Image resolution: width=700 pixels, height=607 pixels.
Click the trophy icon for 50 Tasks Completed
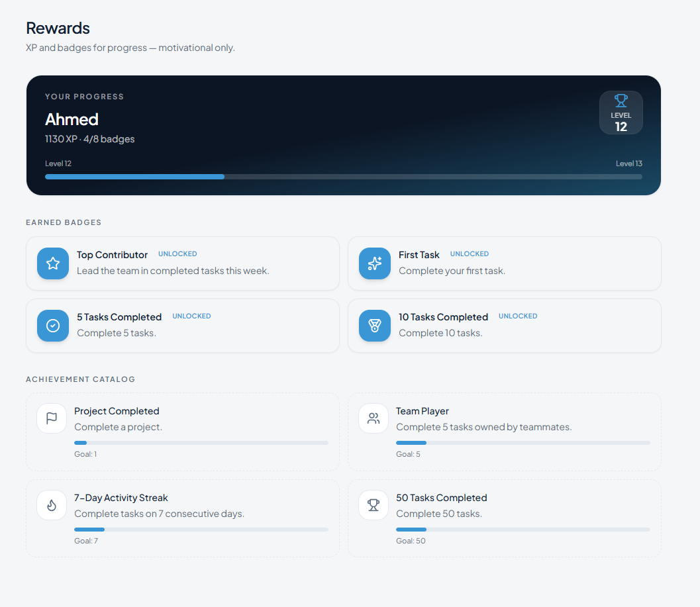[x=374, y=505]
